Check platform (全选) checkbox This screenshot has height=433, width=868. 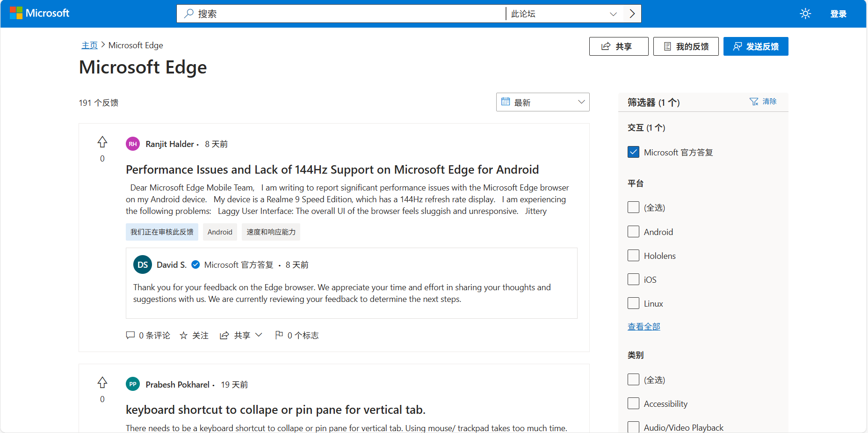pos(633,207)
